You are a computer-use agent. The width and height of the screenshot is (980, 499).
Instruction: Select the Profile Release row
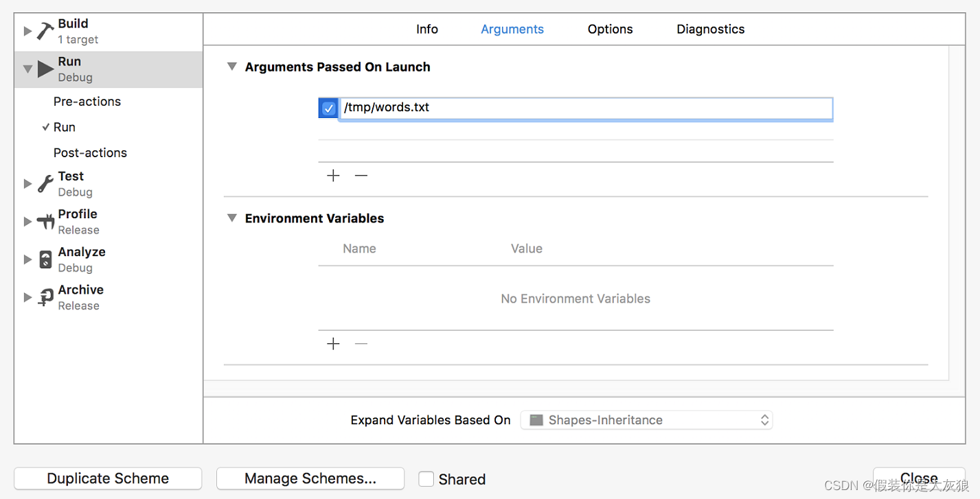pyautogui.click(x=109, y=221)
